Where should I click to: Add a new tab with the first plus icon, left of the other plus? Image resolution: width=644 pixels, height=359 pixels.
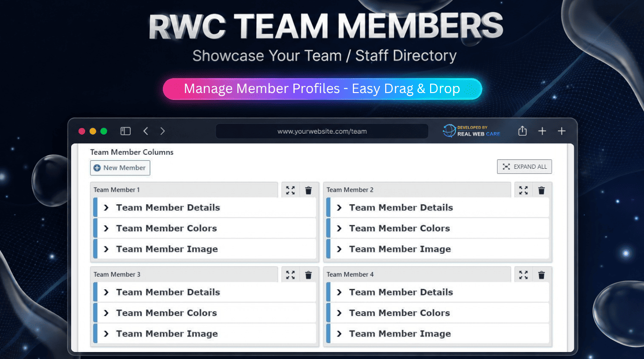542,131
